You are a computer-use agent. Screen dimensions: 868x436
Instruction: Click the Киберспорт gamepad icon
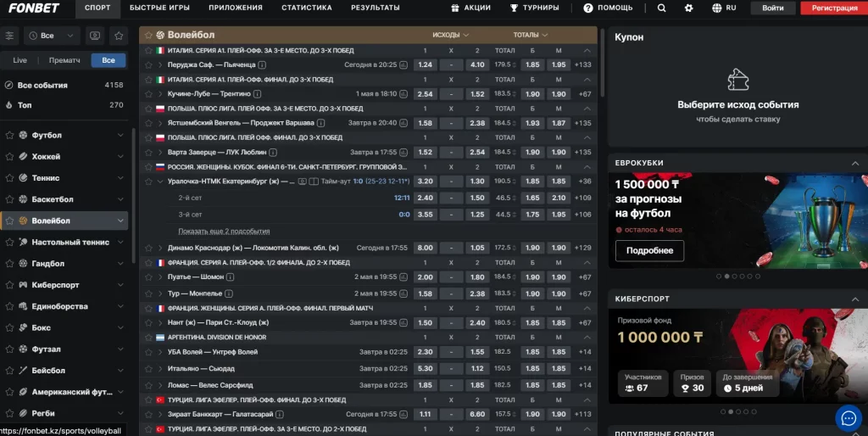(23, 285)
